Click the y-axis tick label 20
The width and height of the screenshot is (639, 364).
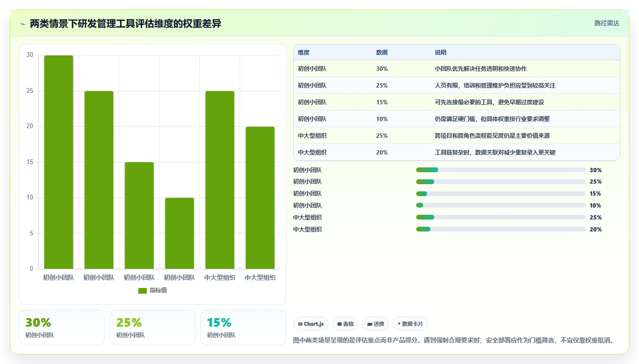[30, 127]
